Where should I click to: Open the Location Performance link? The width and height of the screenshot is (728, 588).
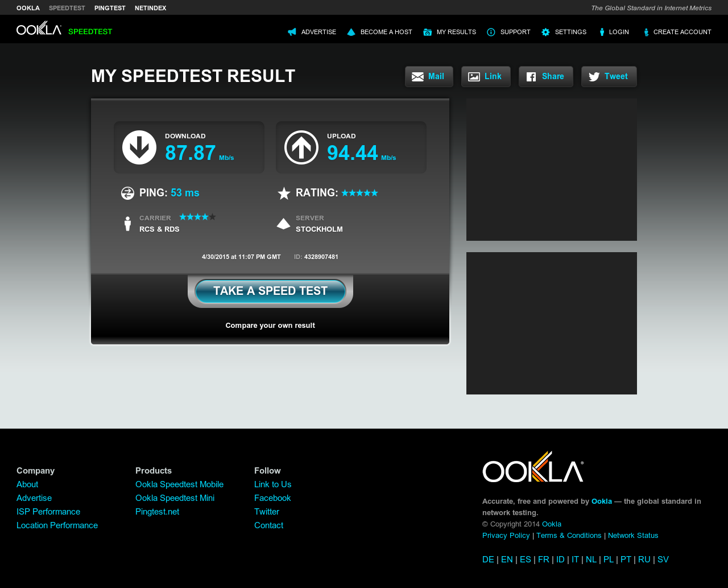click(x=57, y=525)
